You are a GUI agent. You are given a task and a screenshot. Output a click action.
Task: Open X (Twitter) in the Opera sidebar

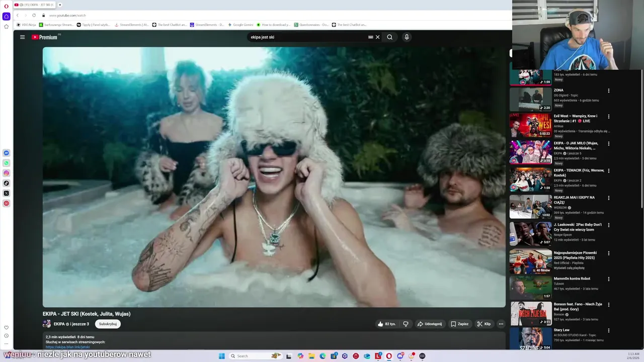pos(7,193)
